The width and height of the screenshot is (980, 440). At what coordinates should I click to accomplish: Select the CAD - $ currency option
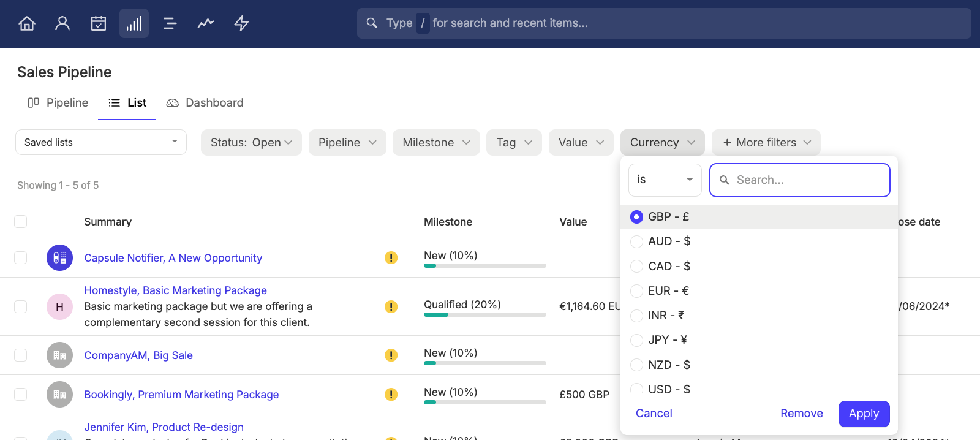click(759, 266)
